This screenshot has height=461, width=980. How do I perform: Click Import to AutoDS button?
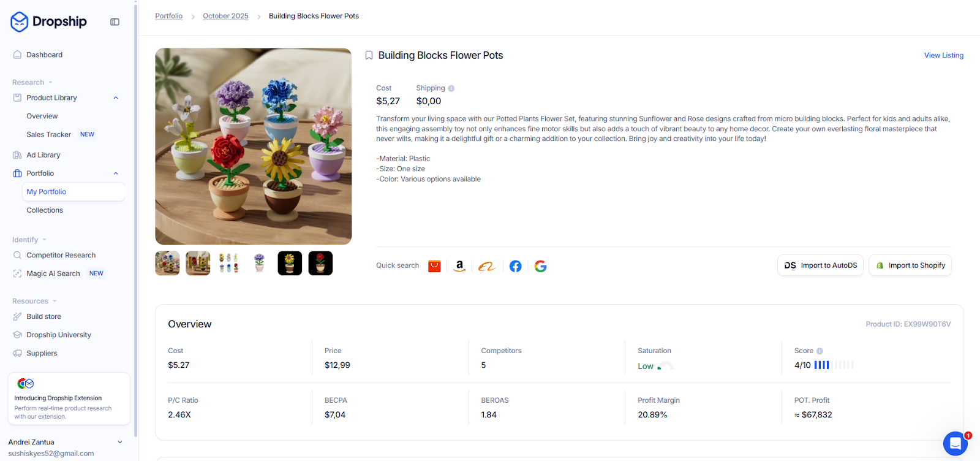tap(820, 265)
